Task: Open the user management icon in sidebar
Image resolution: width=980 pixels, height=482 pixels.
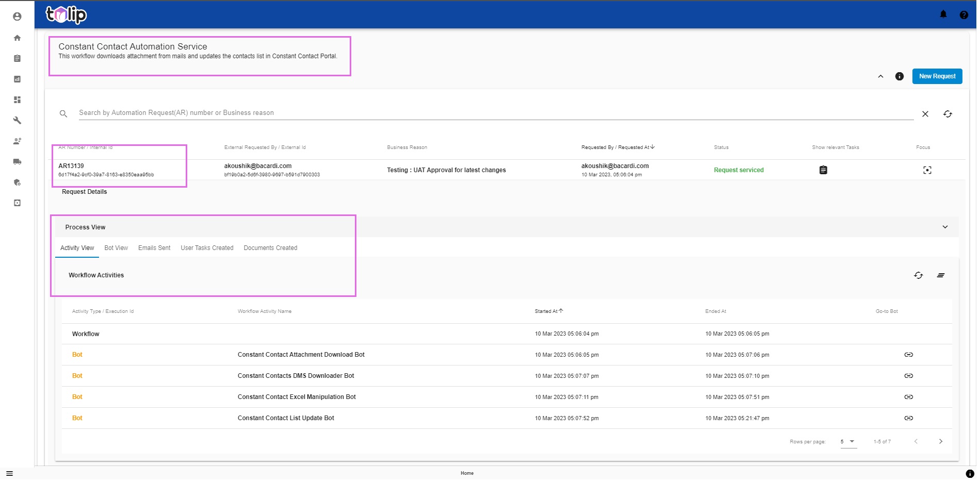Action: click(x=17, y=141)
